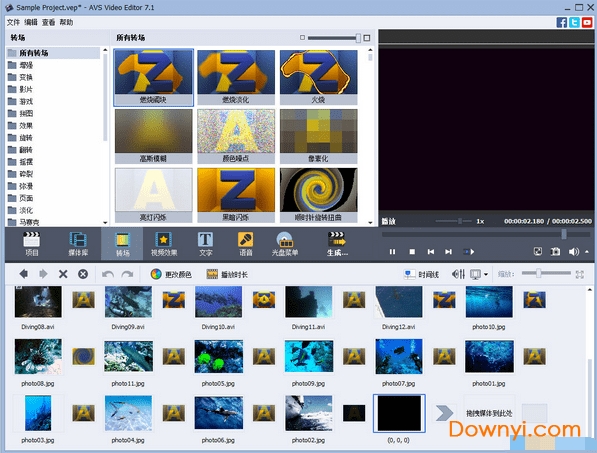Open the 视频效果 video effects section
This screenshot has height=453, width=597.
(x=164, y=244)
